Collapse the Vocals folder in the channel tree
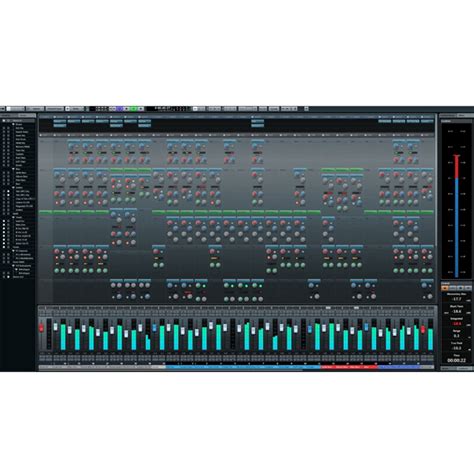Image resolution: width=474 pixels, height=474 pixels. 13,217
